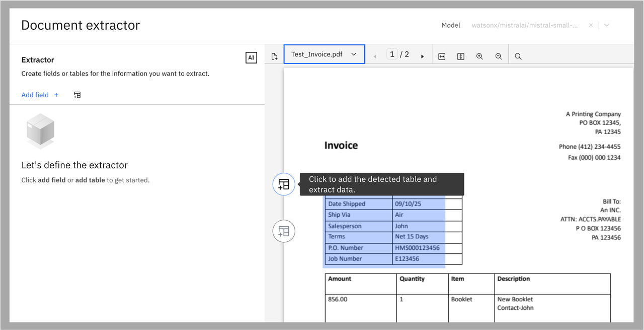The image size is (644, 330).
Task: Clear the selected model
Action: click(x=591, y=25)
